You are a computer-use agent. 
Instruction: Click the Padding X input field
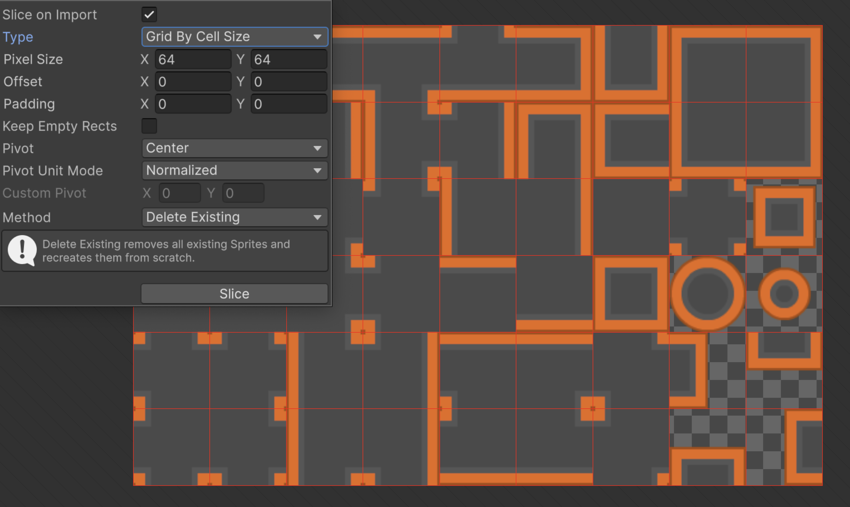[x=192, y=104]
